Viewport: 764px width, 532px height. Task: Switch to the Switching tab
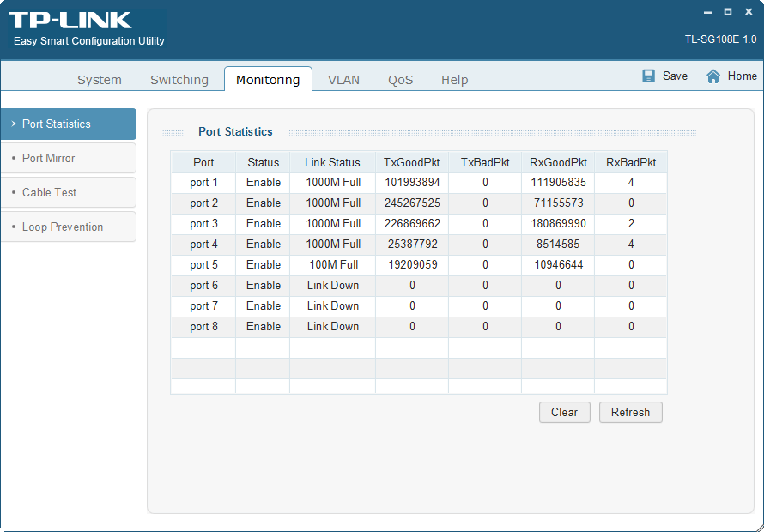tap(179, 80)
